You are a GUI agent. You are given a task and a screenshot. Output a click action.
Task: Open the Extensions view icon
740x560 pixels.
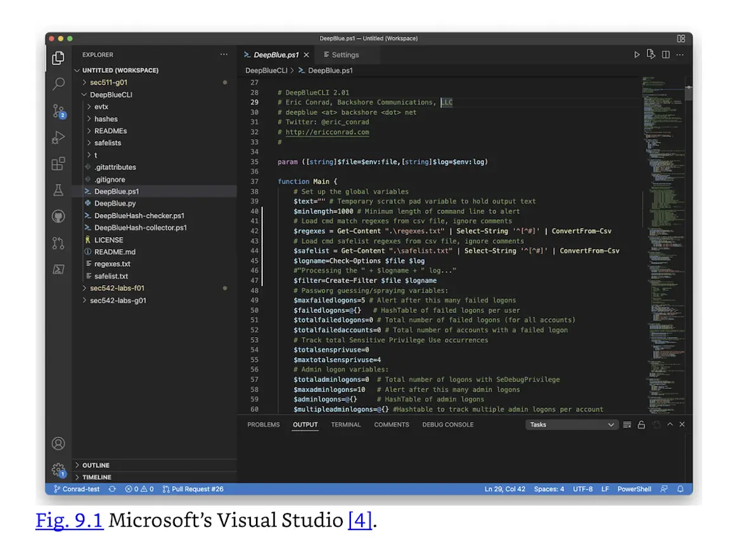tap(58, 163)
